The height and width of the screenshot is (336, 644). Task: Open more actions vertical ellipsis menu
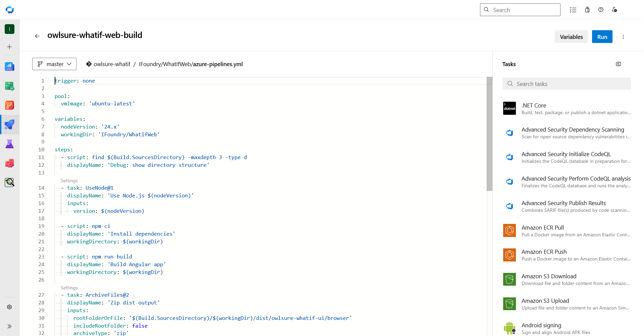623,37
